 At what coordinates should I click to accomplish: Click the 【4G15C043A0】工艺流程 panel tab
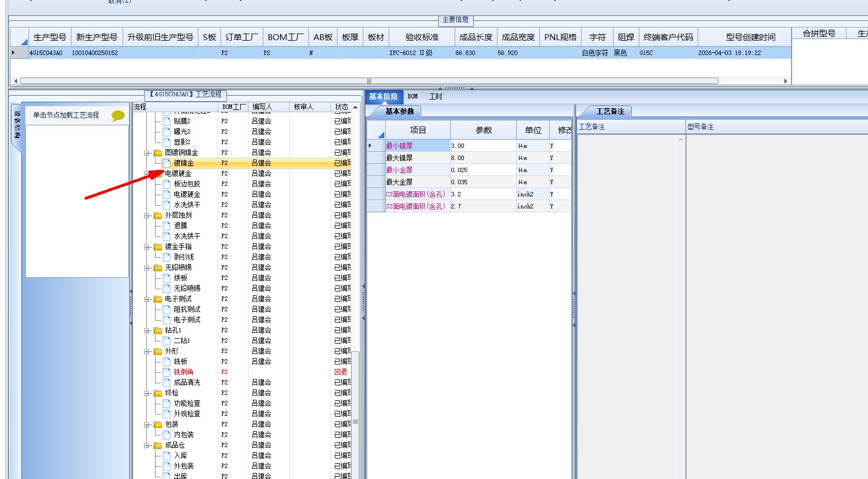[x=186, y=95]
